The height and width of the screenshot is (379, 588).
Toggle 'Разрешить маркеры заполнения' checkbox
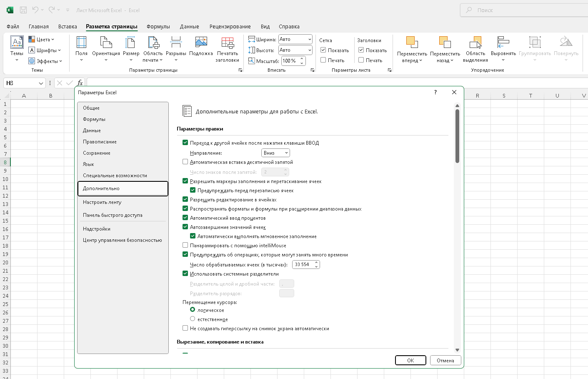(x=185, y=181)
